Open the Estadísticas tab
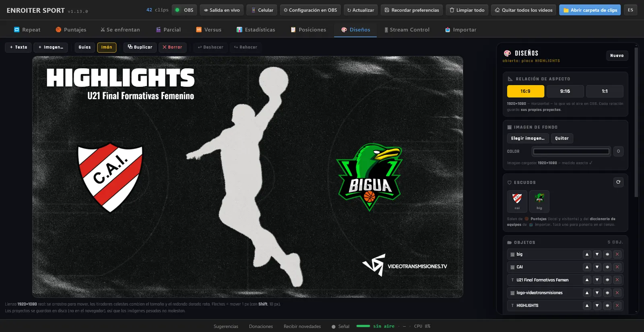This screenshot has width=644, height=332. tap(256, 30)
